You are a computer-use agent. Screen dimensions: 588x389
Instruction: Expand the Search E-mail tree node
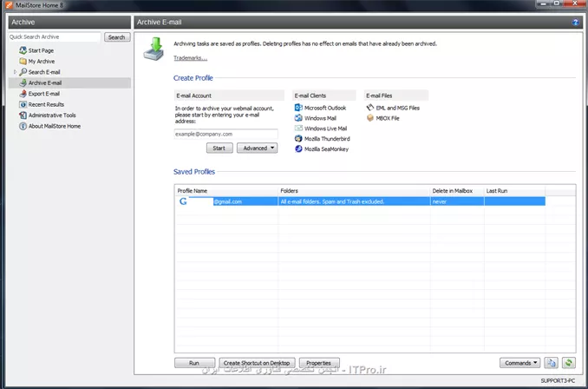(x=15, y=72)
